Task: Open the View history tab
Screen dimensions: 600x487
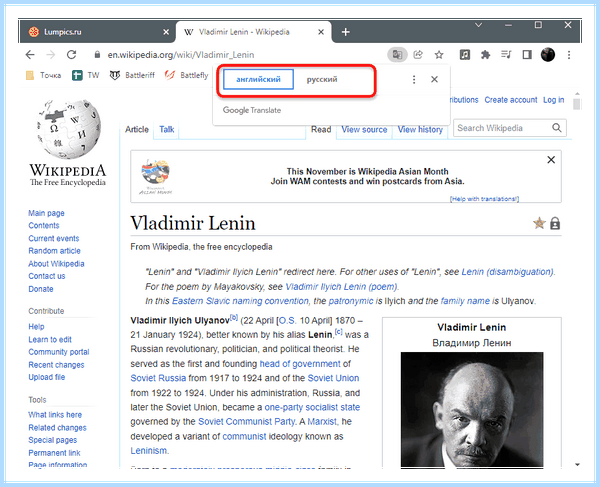Action: tap(420, 129)
